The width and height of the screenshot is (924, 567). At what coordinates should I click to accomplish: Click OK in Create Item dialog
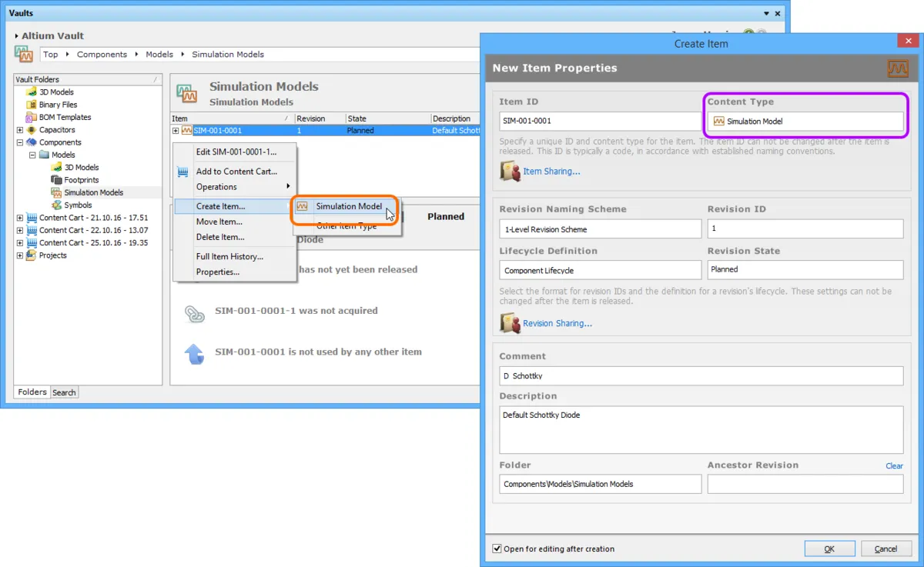tap(829, 549)
